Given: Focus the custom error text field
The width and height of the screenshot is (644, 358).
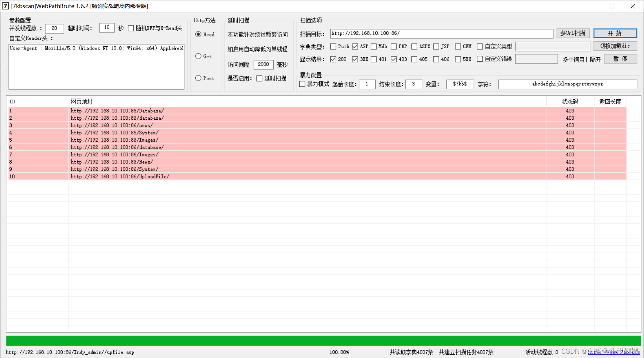Looking at the screenshot, I should point(536,59).
